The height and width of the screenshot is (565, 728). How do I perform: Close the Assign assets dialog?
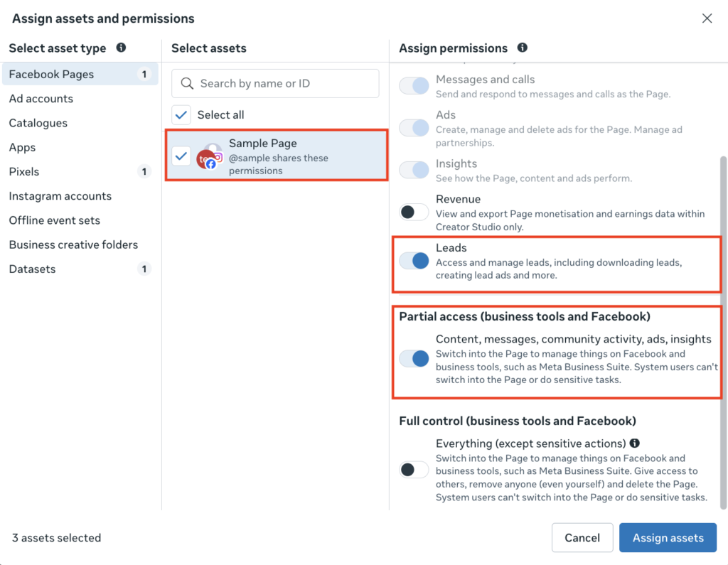[707, 18]
